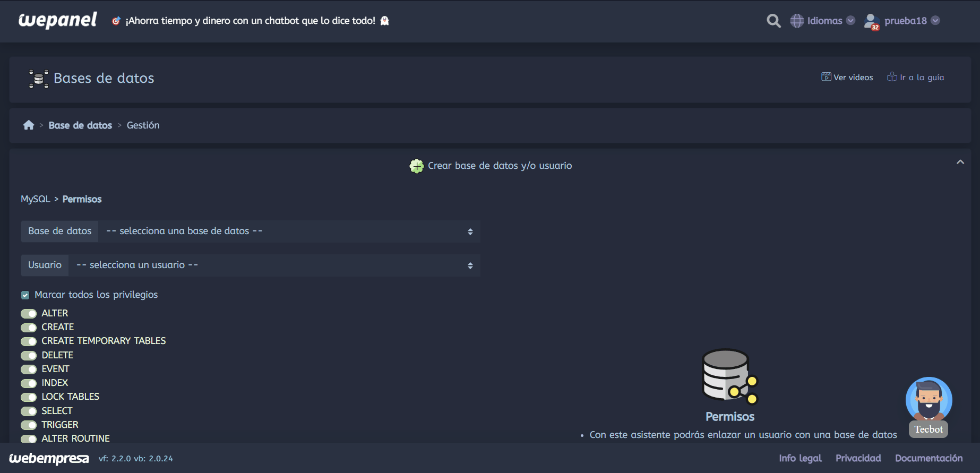Click the green create database plus icon
The height and width of the screenshot is (473, 980).
[x=417, y=166]
